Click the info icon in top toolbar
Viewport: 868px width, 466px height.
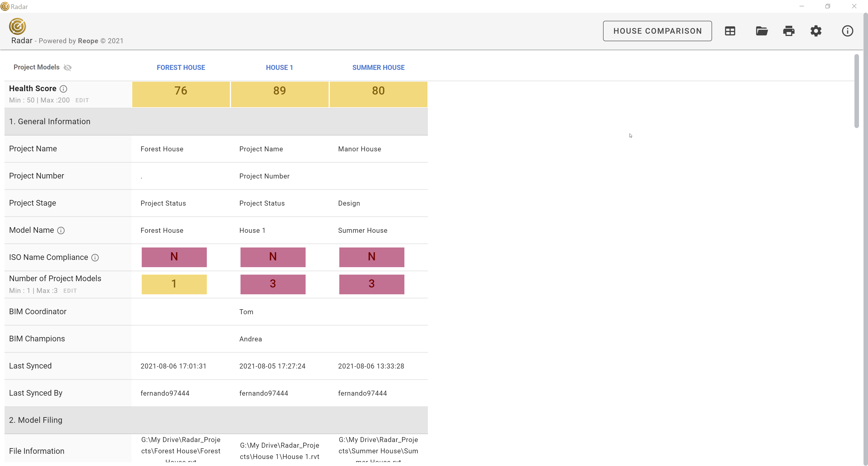tap(847, 31)
